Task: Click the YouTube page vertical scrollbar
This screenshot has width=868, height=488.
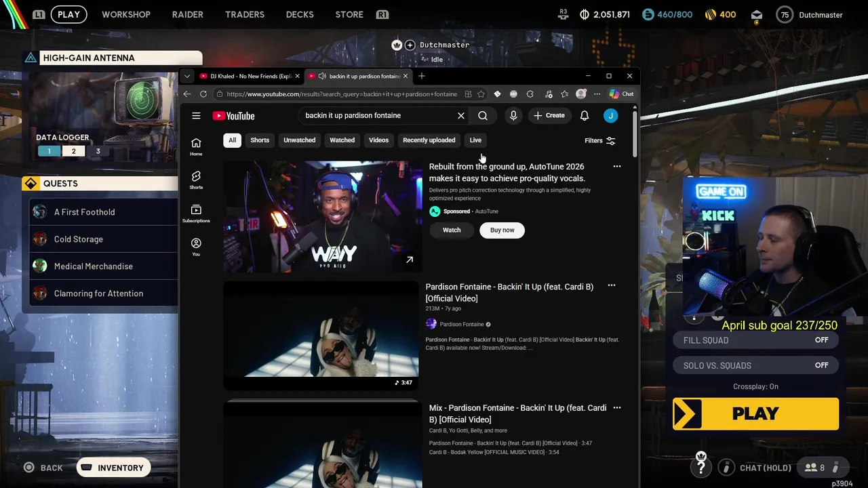Action: click(635, 134)
